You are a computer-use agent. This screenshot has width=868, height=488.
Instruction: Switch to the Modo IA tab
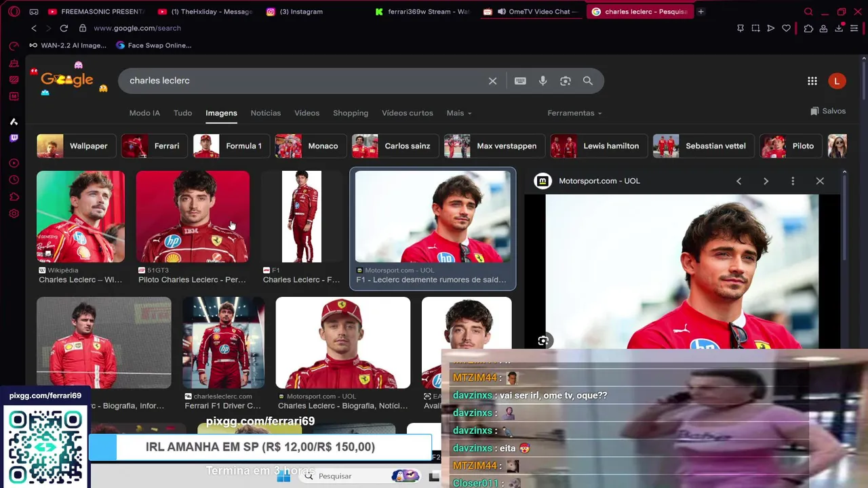tap(144, 113)
